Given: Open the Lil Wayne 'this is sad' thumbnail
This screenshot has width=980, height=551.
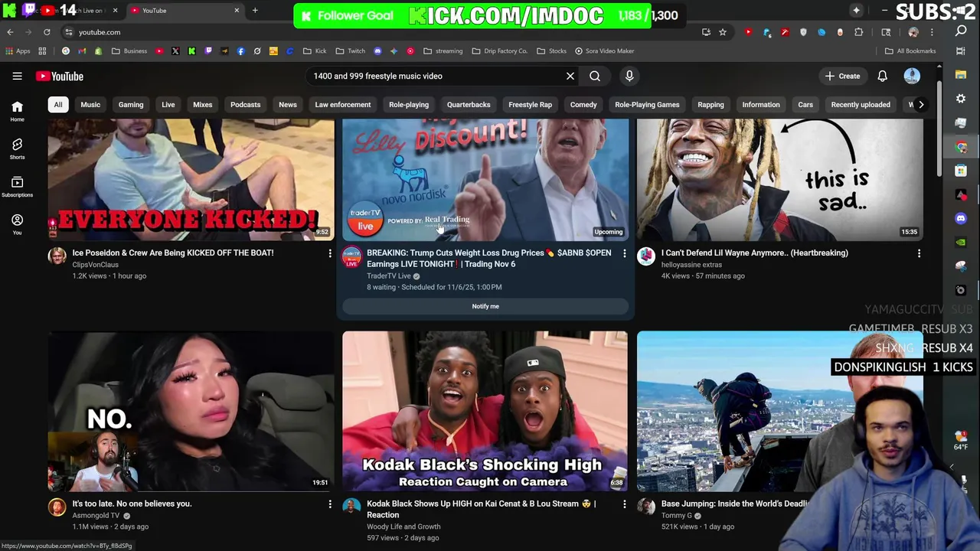Looking at the screenshot, I should pos(779,179).
